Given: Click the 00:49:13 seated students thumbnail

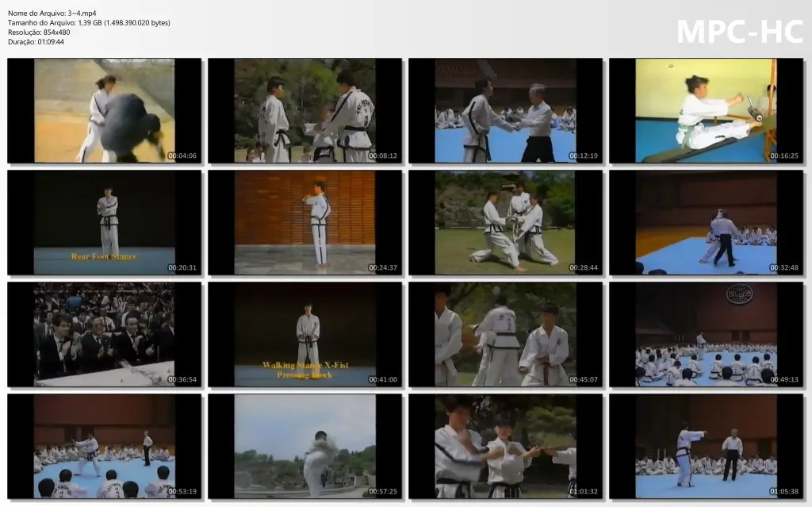Looking at the screenshot, I should [x=707, y=334].
